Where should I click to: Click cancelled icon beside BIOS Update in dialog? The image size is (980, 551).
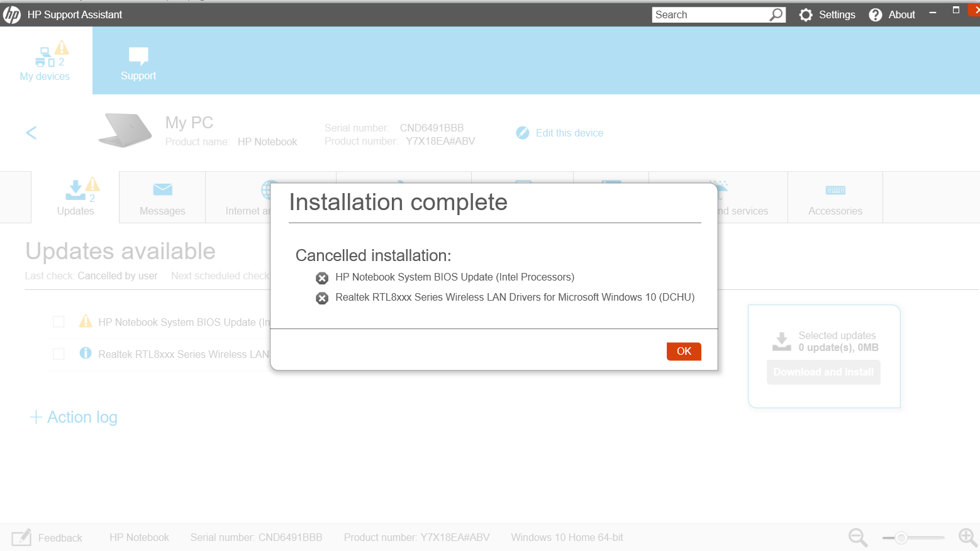coord(322,278)
